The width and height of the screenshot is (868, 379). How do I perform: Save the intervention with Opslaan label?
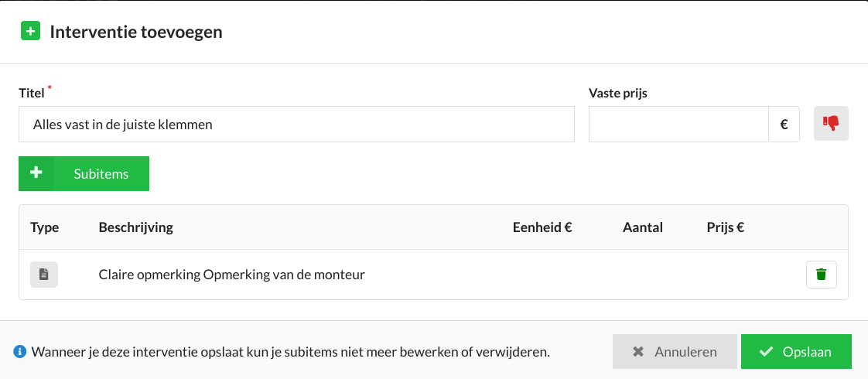pyautogui.click(x=807, y=352)
